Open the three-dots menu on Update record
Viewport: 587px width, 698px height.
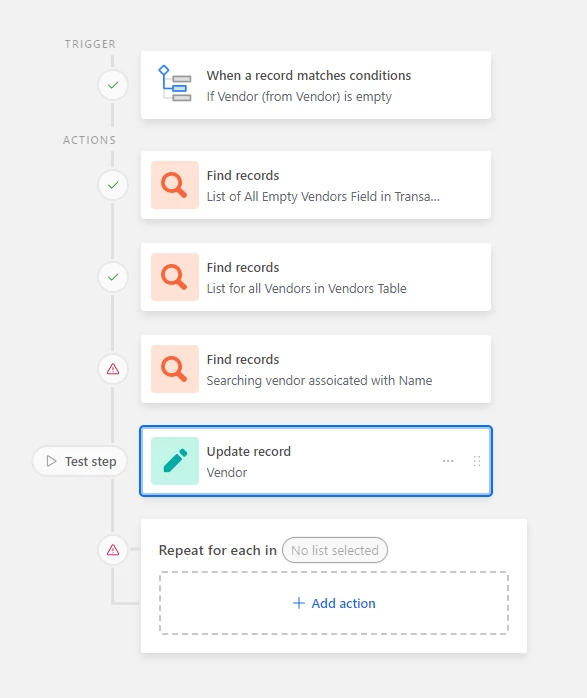click(448, 461)
